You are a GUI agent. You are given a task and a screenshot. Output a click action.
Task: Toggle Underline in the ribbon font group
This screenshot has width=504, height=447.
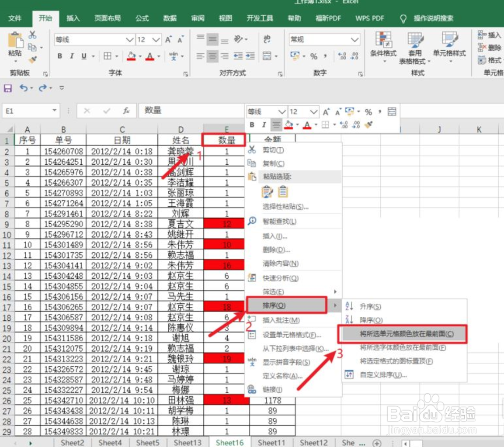(x=84, y=56)
